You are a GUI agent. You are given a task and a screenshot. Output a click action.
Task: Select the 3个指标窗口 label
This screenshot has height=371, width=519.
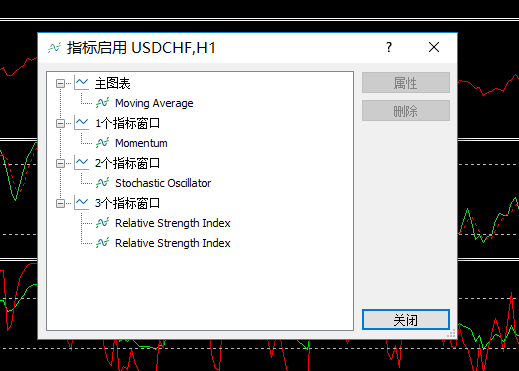(127, 203)
